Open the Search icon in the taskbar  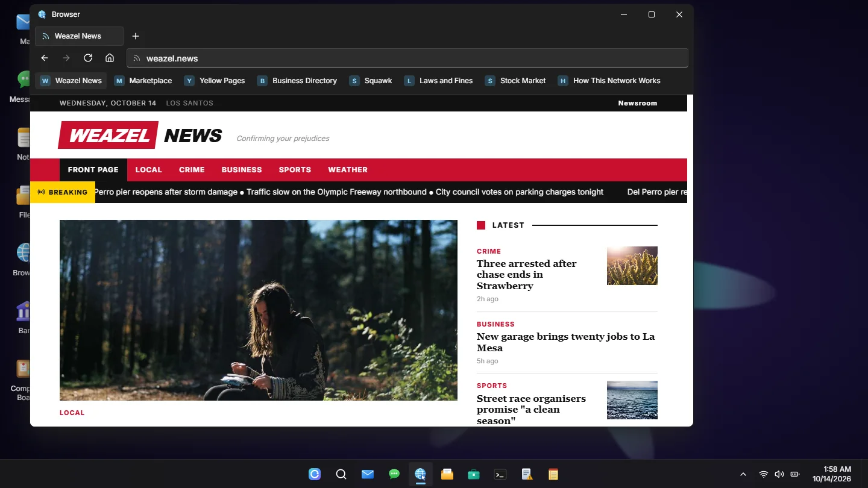pyautogui.click(x=341, y=474)
